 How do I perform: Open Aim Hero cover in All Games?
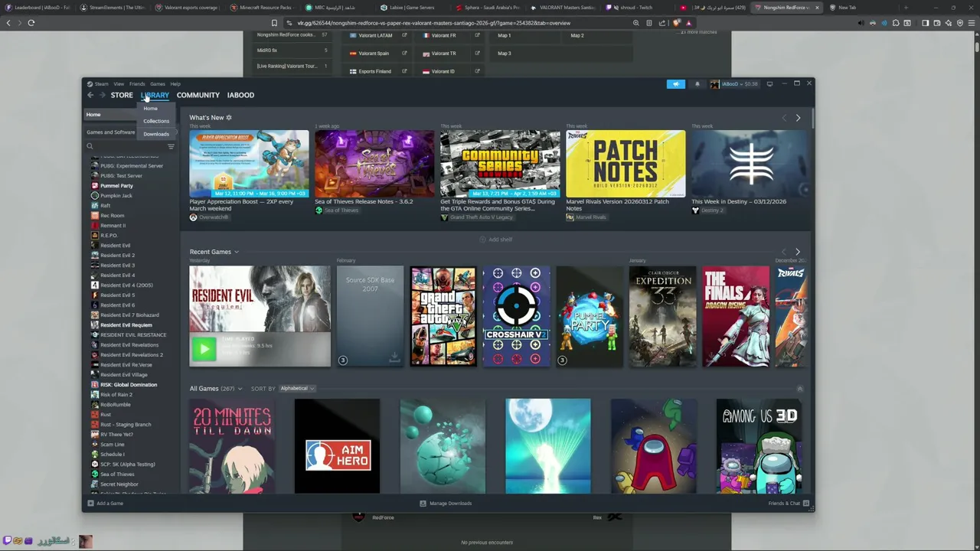(x=337, y=446)
